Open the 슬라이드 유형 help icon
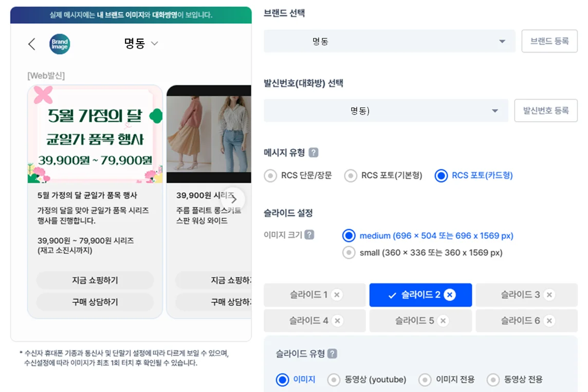The height and width of the screenshot is (392, 588). (x=332, y=353)
